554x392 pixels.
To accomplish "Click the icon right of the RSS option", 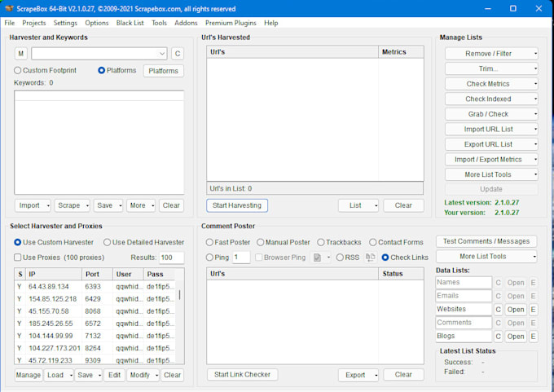I will click(370, 258).
